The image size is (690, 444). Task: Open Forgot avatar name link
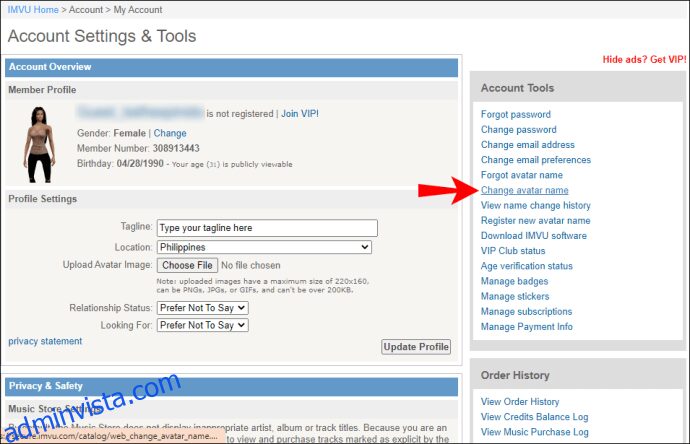coord(522,175)
